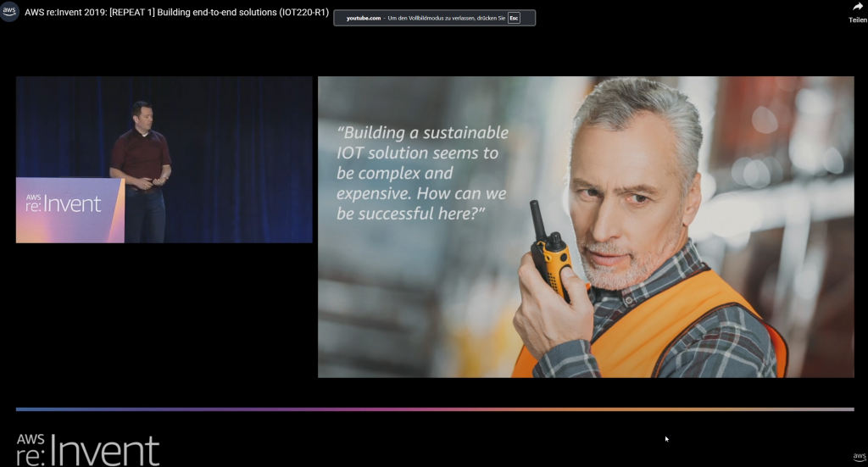Screen dimensions: 868x467
Task: Open the Share (Teilen) arrow icon
Action: [857, 7]
